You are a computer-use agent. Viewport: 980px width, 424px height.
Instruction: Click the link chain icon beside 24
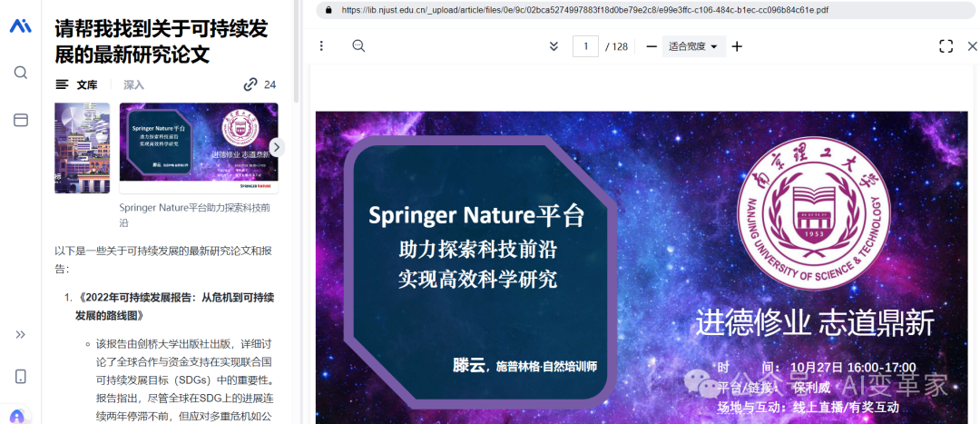pyautogui.click(x=250, y=84)
